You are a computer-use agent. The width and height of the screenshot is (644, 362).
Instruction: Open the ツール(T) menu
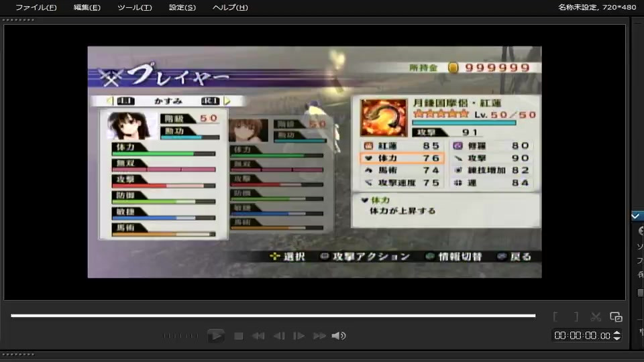(134, 7)
